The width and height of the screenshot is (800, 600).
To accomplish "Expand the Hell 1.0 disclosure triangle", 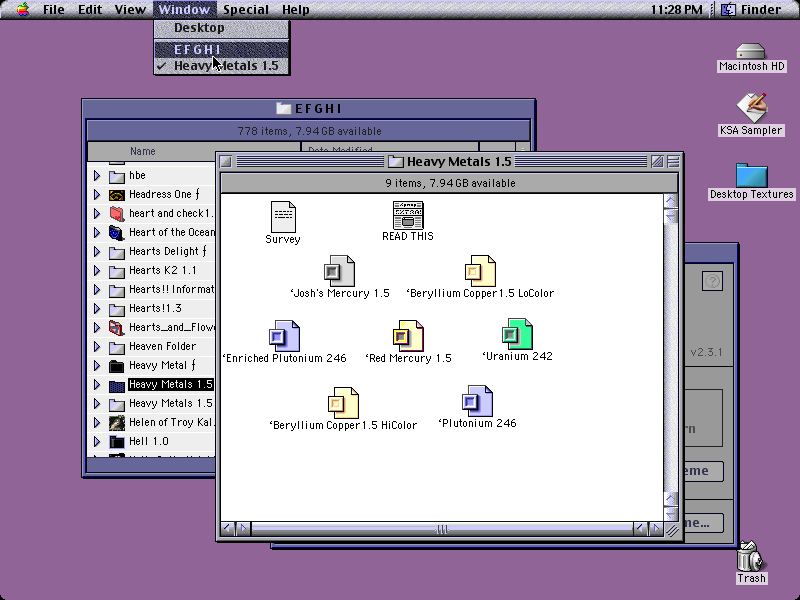I will coord(97,441).
